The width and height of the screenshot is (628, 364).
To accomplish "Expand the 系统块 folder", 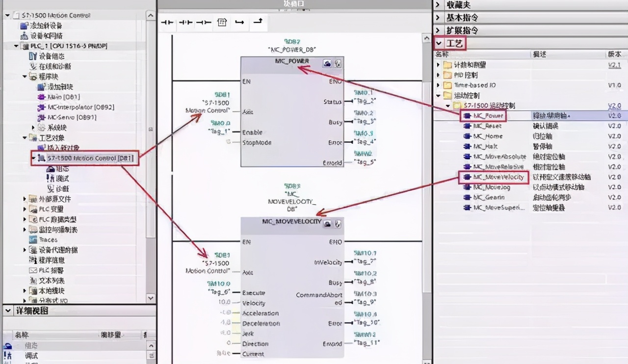I will coord(34,128).
